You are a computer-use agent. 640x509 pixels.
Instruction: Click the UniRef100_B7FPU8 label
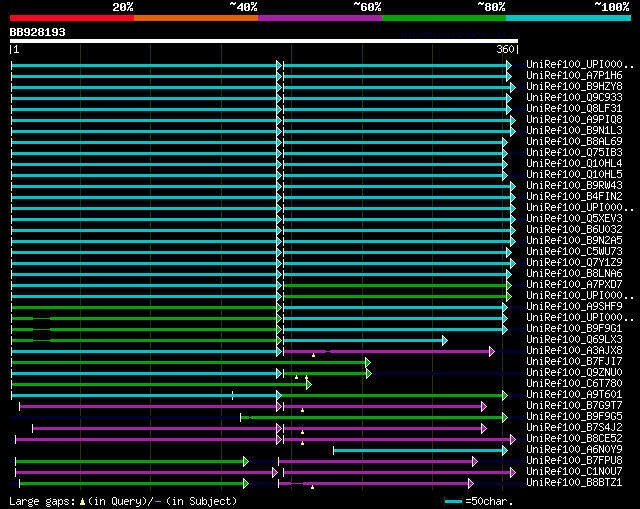[574, 461]
